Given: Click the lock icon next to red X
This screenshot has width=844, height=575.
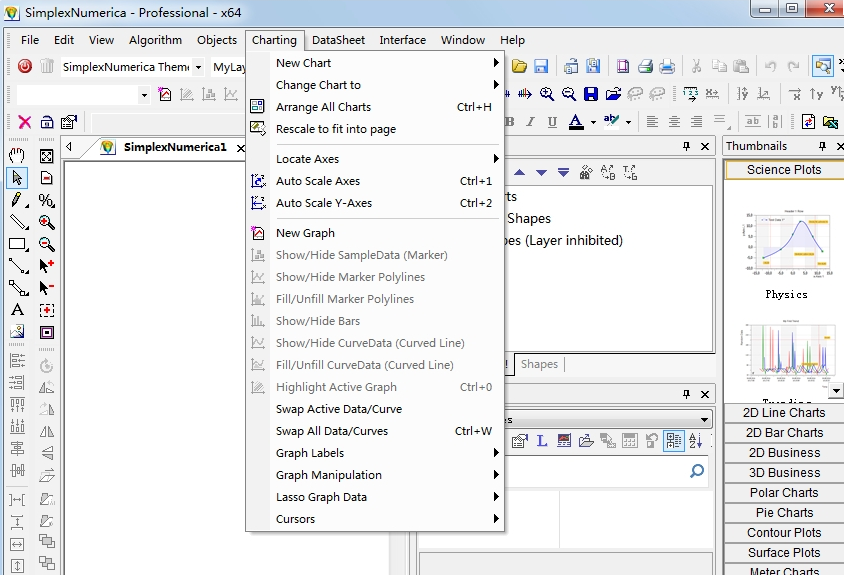Looking at the screenshot, I should tap(47, 122).
